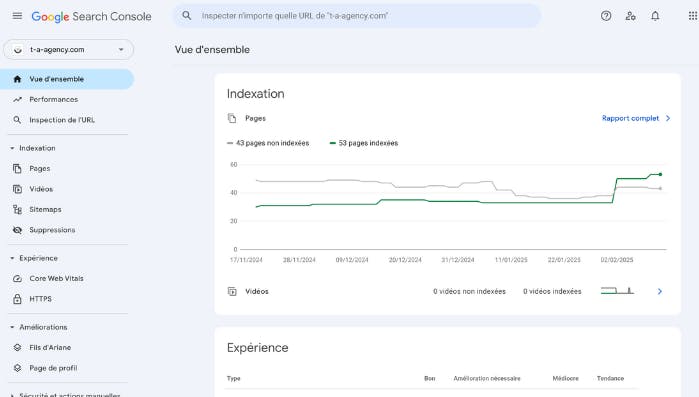The width and height of the screenshot is (699, 397).
Task: Open users and permissions settings icon
Action: 630,16
